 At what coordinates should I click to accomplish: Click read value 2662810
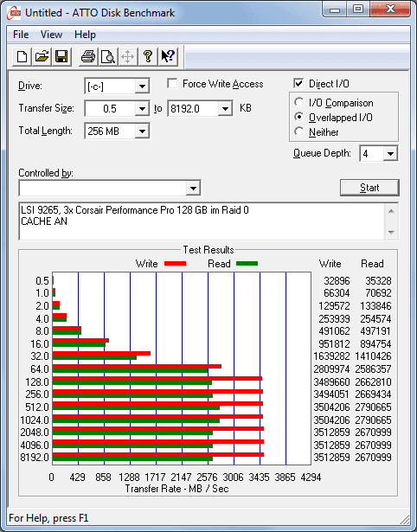[x=373, y=382]
